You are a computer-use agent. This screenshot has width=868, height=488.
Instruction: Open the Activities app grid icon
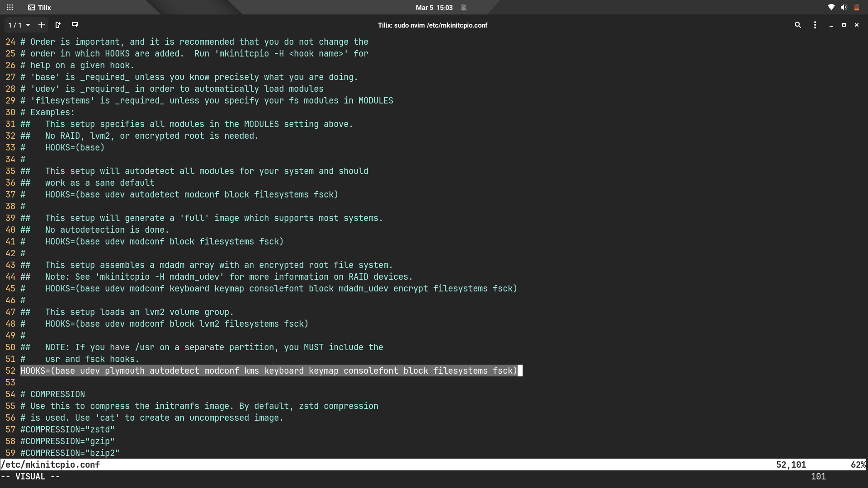(10, 7)
